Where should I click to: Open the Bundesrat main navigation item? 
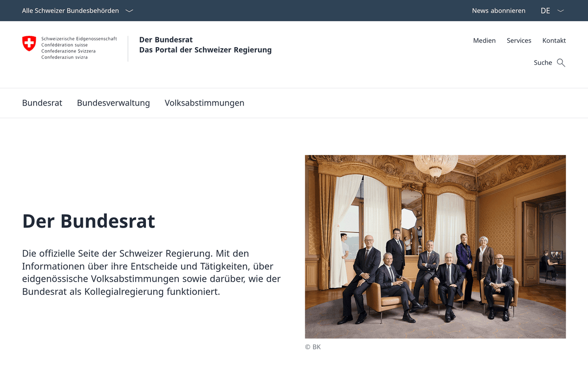click(42, 103)
